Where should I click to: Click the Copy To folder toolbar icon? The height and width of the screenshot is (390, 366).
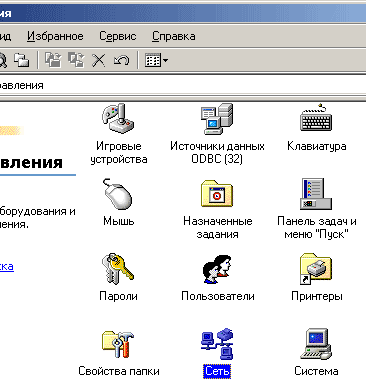[x=76, y=60]
